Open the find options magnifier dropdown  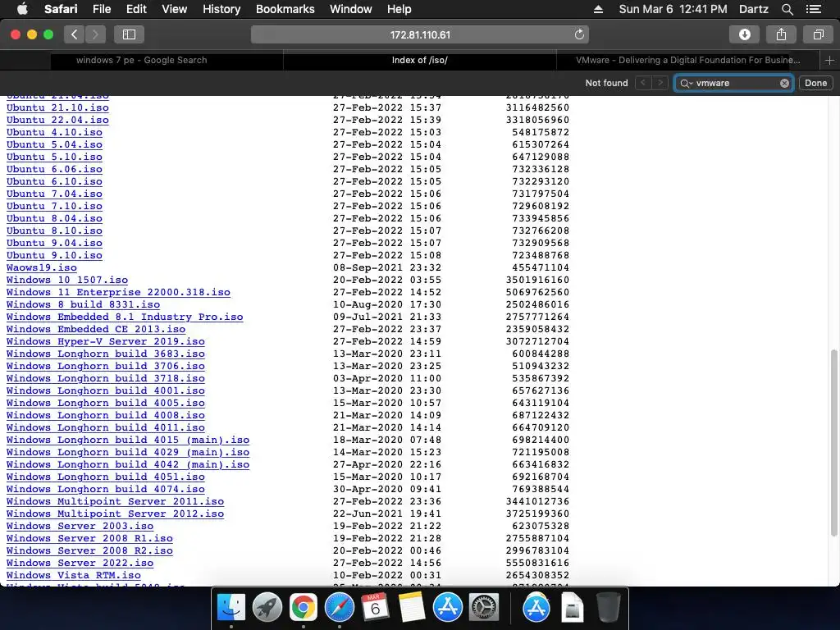pyautogui.click(x=687, y=83)
